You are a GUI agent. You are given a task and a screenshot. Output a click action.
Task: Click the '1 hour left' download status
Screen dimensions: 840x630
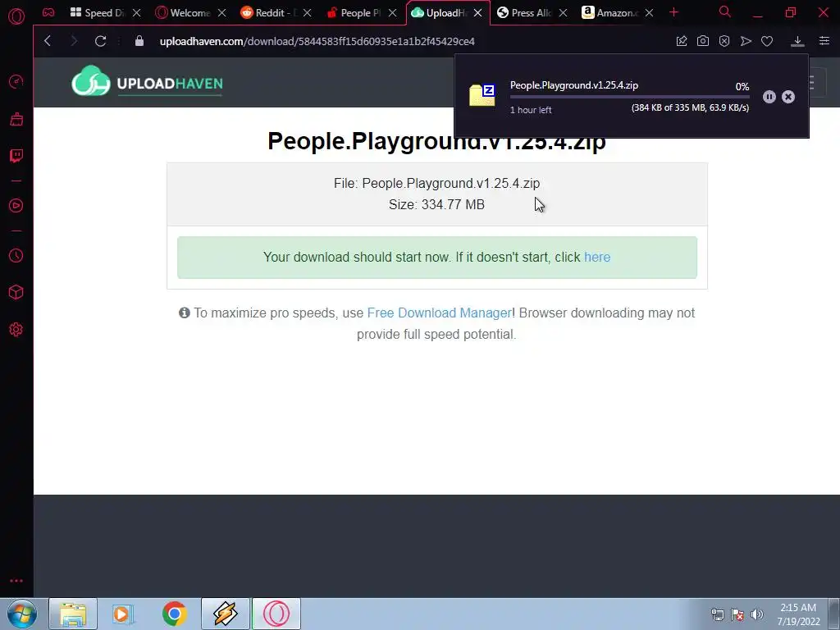pyautogui.click(x=531, y=110)
